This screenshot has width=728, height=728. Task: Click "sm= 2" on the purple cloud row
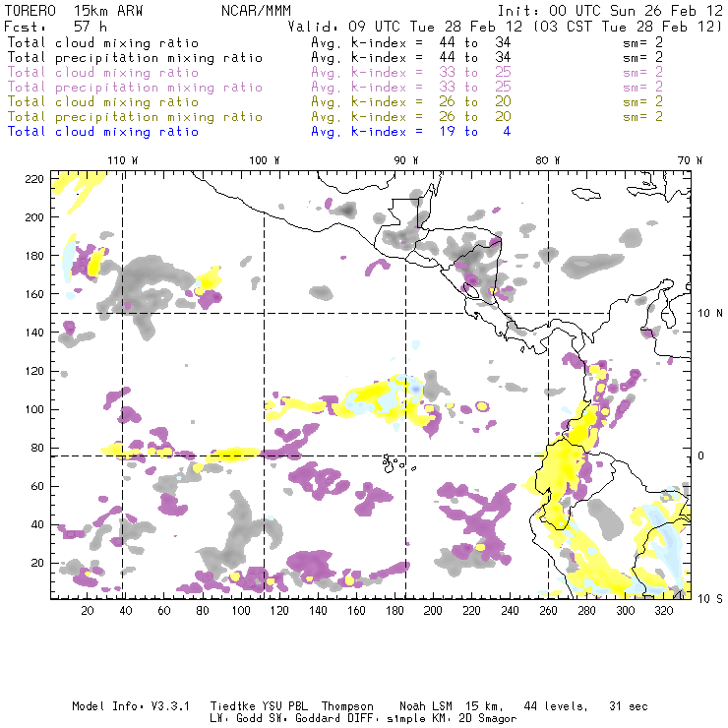pos(642,73)
